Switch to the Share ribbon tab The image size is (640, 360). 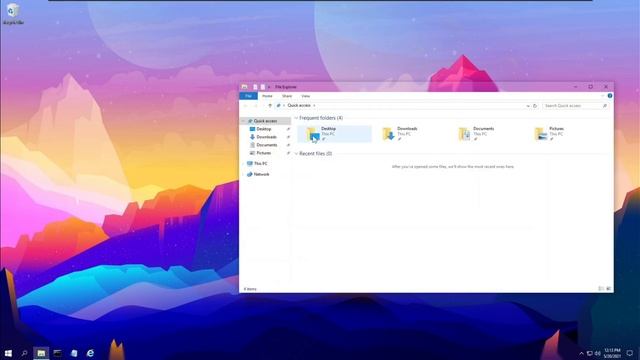coord(287,96)
